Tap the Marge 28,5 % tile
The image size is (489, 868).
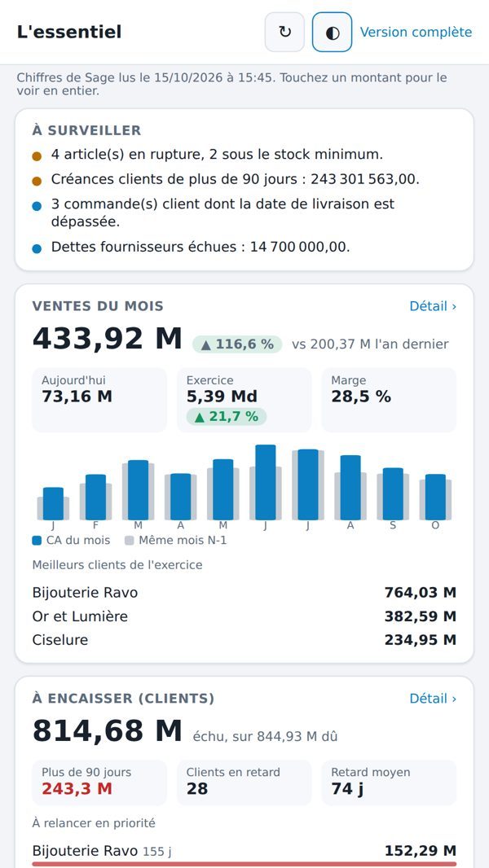pyautogui.click(x=390, y=400)
